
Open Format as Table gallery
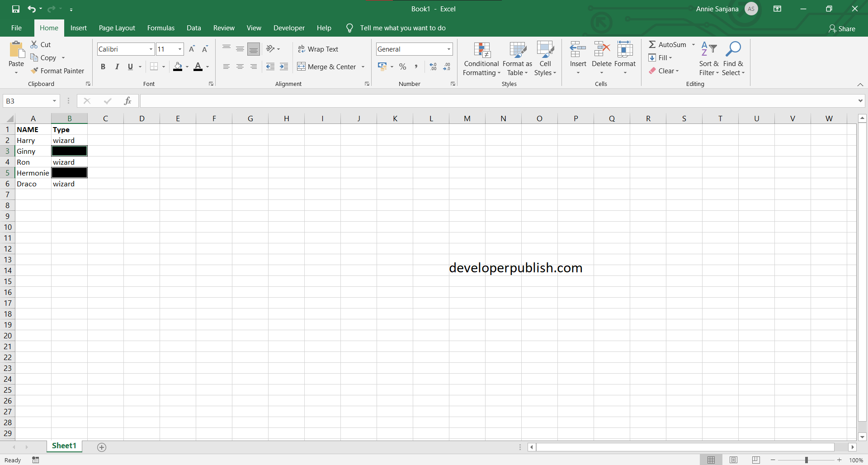tap(517, 59)
